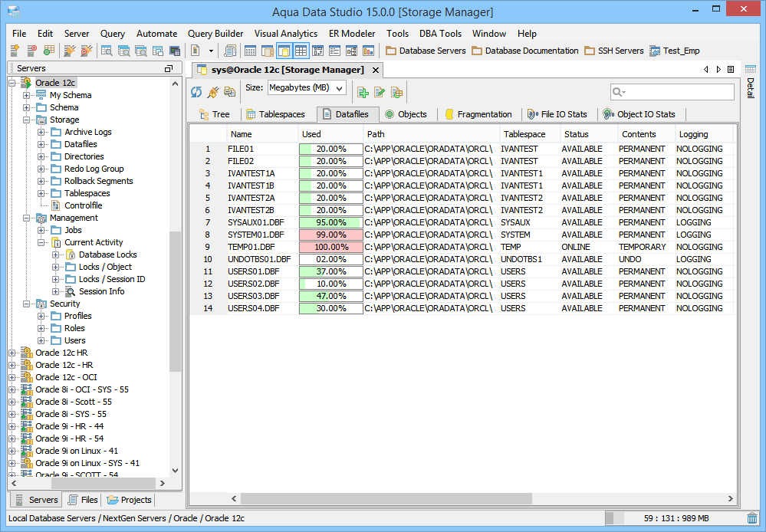Viewport: 766px width, 532px height.
Task: Click the datafile table horizontal scrollbar
Action: [386, 499]
